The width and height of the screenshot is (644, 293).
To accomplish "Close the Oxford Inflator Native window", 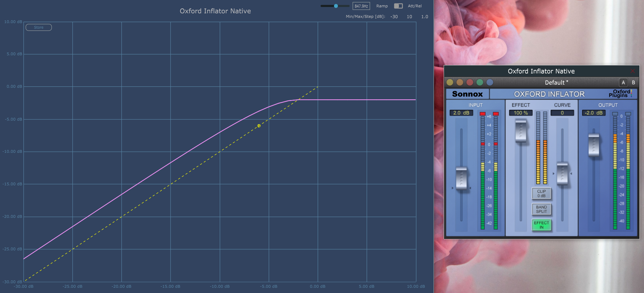I will coord(632,71).
